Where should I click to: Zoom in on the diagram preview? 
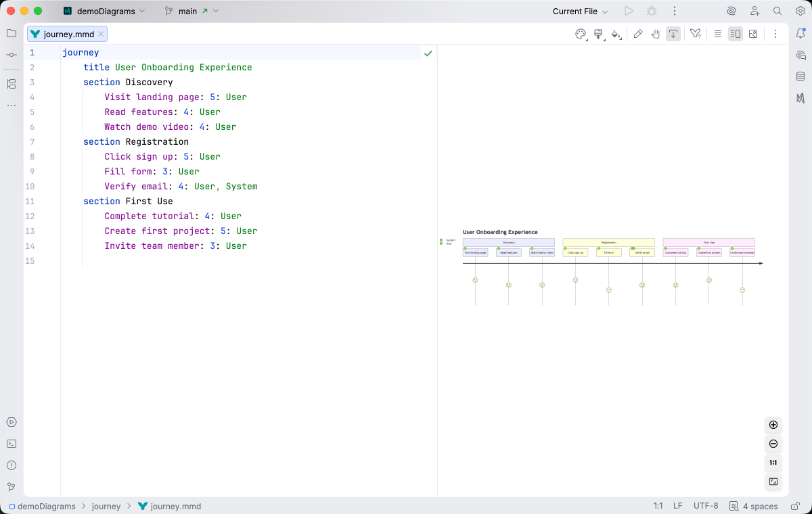click(x=773, y=425)
